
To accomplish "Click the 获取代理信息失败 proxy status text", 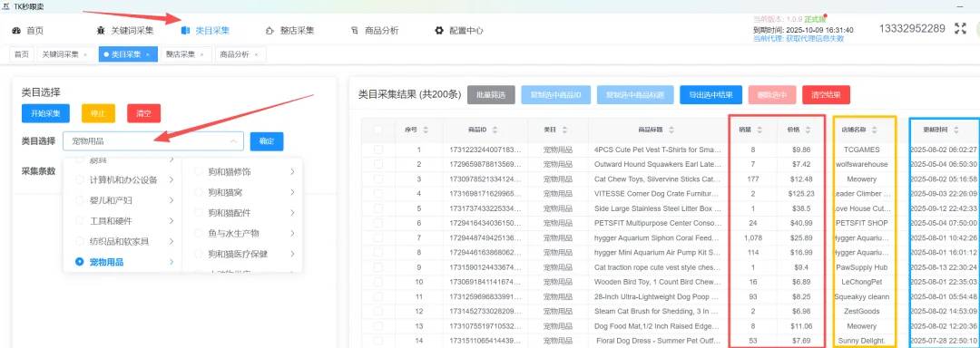I will pyautogui.click(x=816, y=38).
